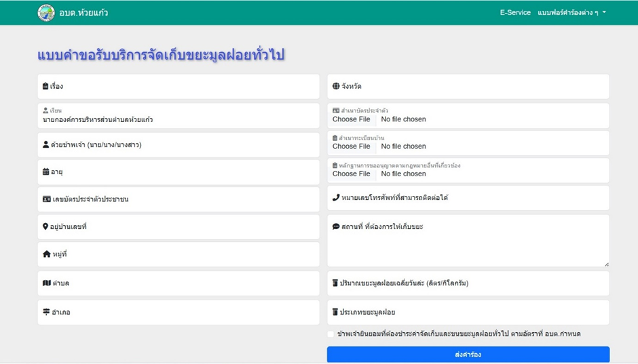Click the ID card icon beside เลขบัตรประจำตัวประชาชน
The image size is (638, 364).
(46, 199)
